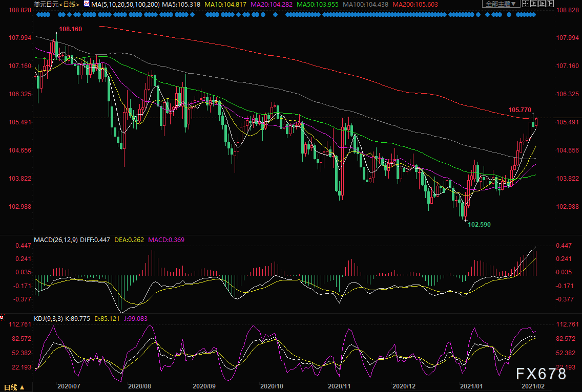Viewport: 582px width, 392px height.
Task: Click the white cross marker at 102.590 low
Action: (466, 221)
